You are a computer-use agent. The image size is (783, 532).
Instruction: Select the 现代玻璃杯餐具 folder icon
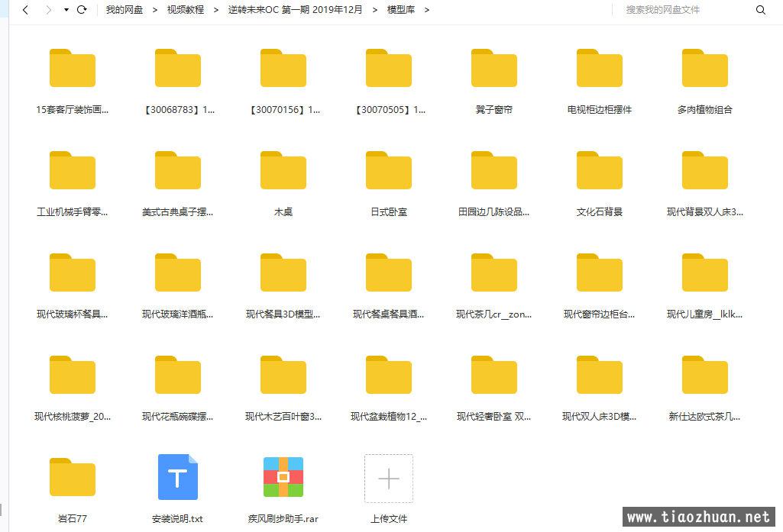point(73,272)
